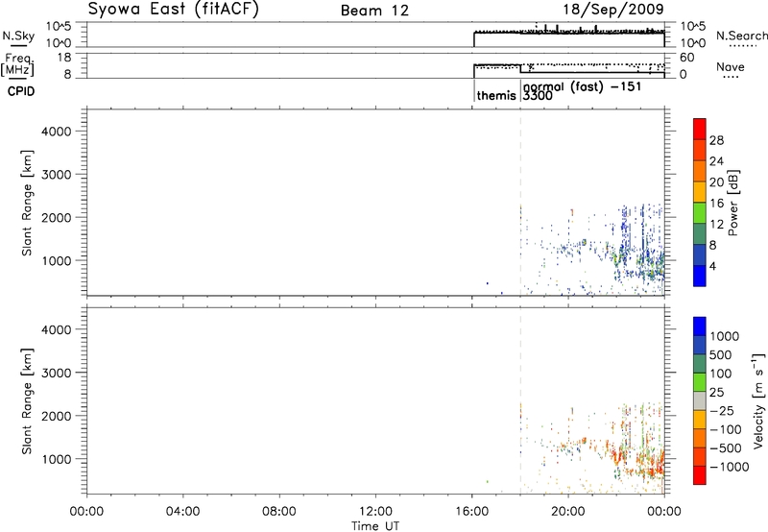Viewport: 768px width, 532px height.
Task: Click the "20" Power colorbar tick label
Action: 716,182
